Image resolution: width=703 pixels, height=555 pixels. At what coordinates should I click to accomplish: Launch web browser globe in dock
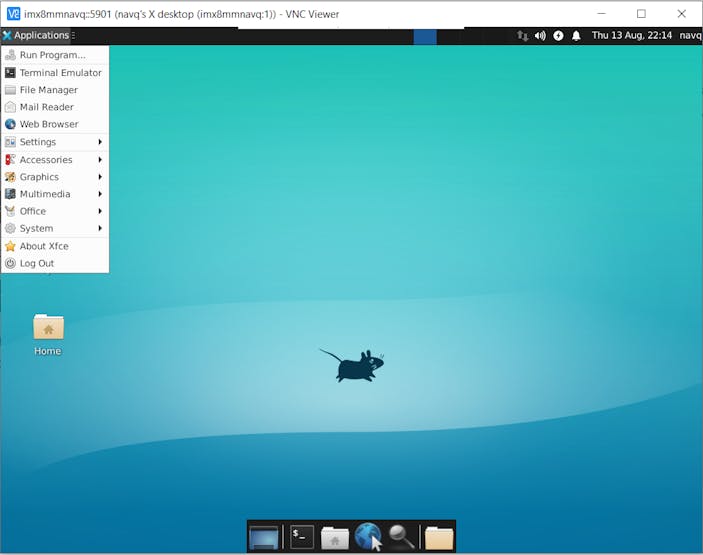point(368,536)
